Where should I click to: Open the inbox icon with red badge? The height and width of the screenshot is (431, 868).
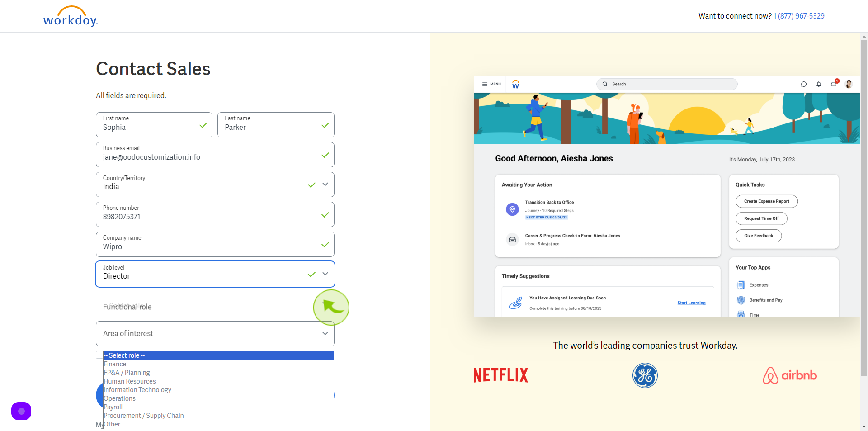point(834,84)
